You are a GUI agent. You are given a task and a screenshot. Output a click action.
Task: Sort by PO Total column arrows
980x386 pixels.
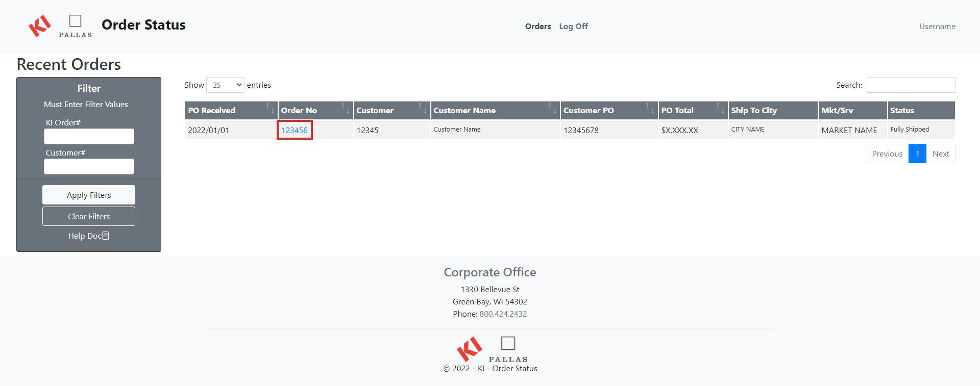point(720,108)
